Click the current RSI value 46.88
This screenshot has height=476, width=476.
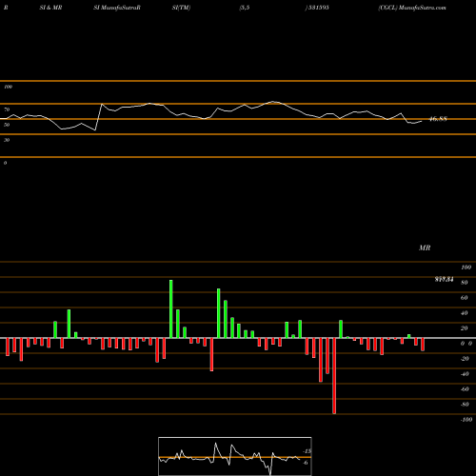point(438,119)
